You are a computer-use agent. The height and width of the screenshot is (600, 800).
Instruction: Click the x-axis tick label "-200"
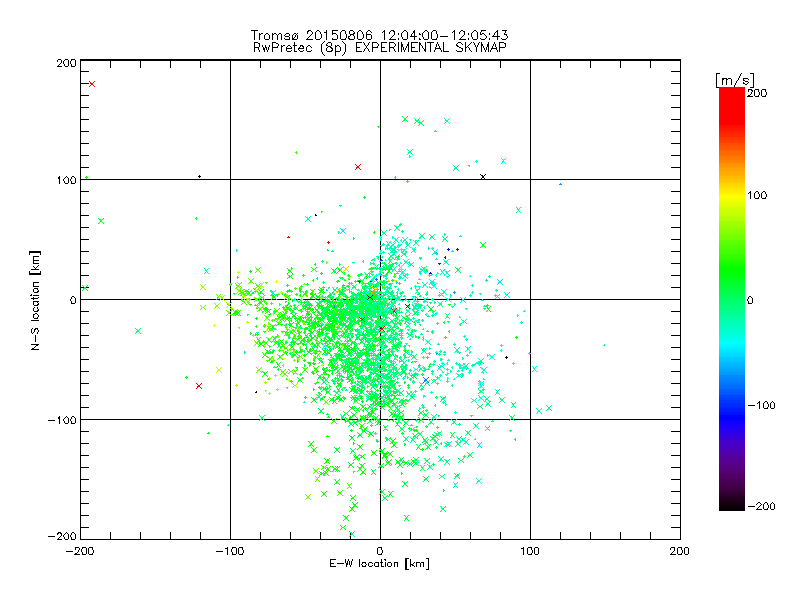click(80, 551)
